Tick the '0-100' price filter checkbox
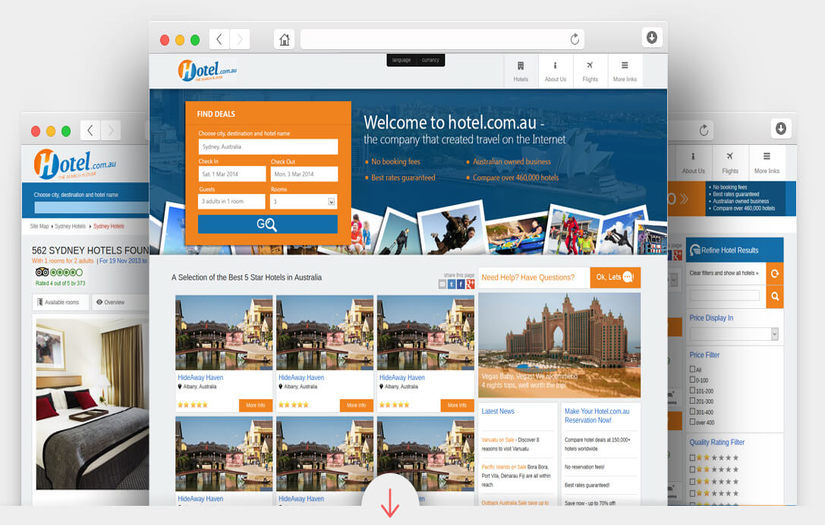The image size is (825, 525). 692,379
